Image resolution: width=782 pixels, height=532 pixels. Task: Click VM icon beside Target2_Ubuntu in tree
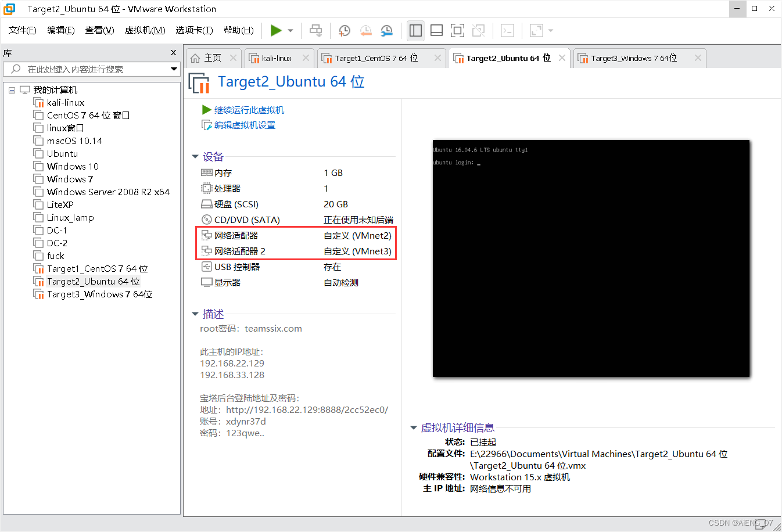click(38, 282)
